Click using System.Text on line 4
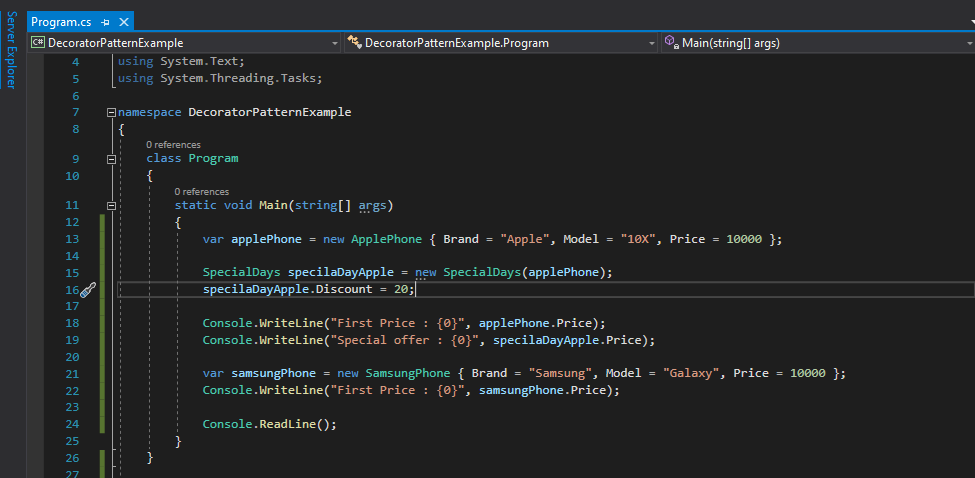 point(182,62)
